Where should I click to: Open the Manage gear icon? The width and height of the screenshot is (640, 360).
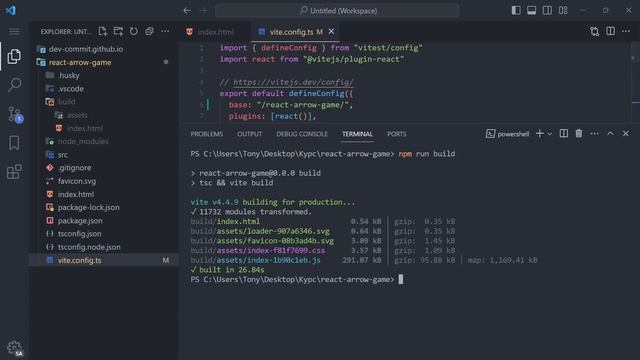(x=15, y=348)
